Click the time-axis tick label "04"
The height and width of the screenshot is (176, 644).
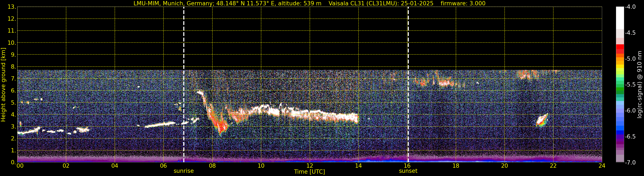115,166
